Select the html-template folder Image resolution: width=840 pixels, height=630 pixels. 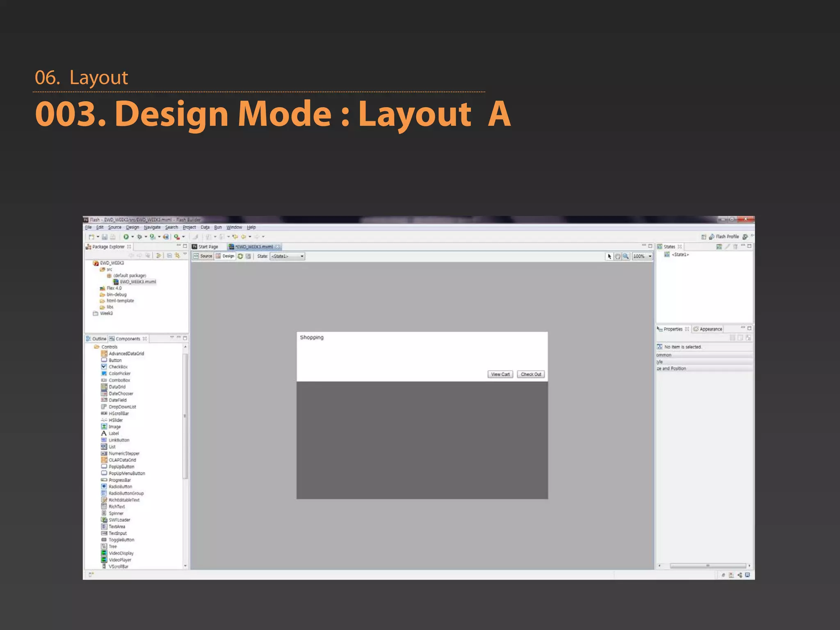coord(117,301)
